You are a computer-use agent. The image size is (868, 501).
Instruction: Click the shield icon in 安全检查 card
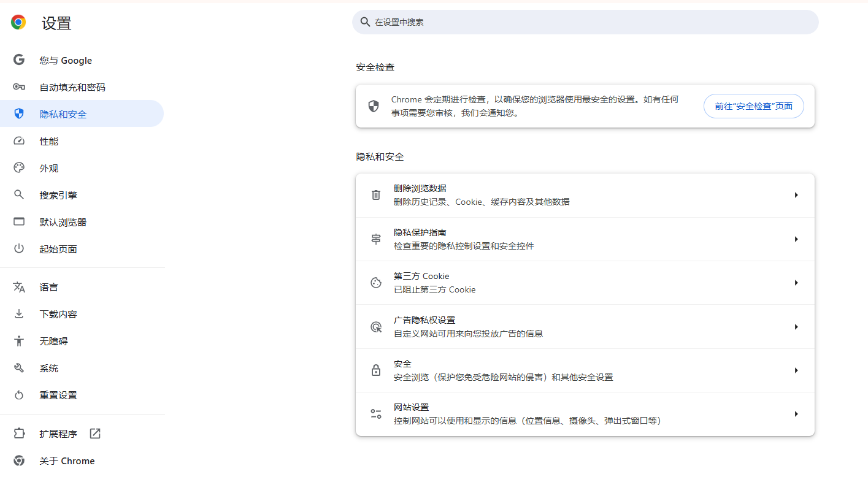[374, 106]
